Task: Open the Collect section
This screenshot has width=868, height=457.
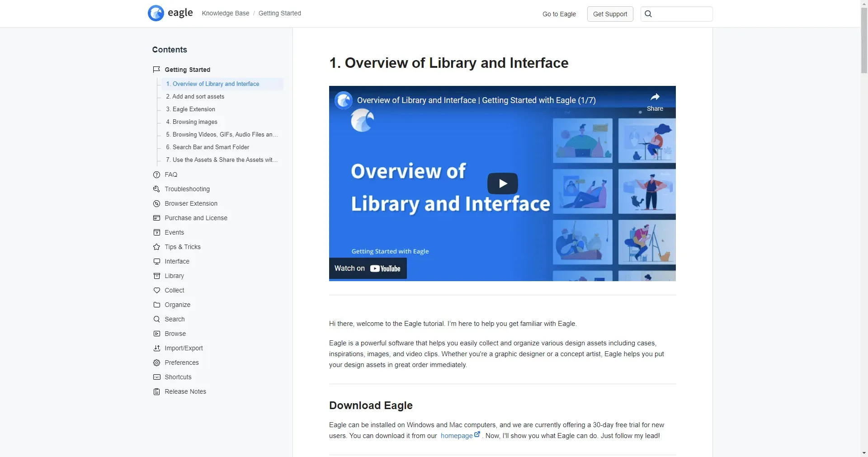Action: point(175,290)
